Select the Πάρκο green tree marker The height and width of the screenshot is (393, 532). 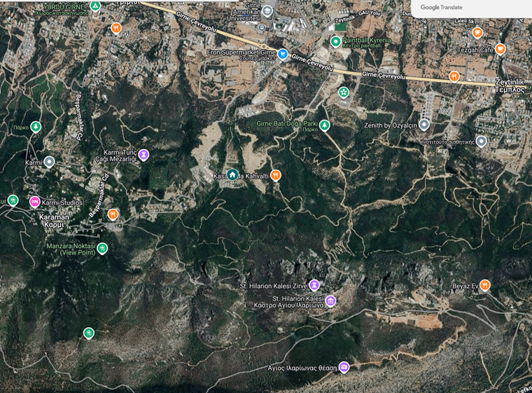coord(36,127)
